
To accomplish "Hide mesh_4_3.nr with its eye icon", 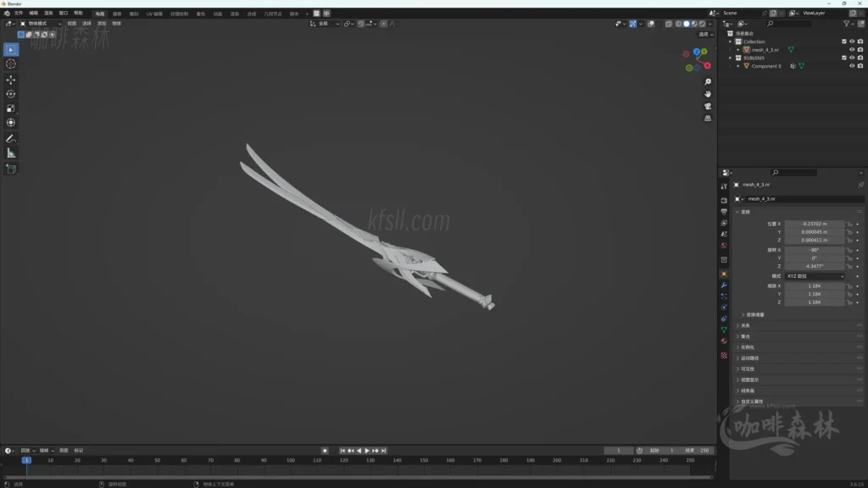I will (x=852, y=50).
